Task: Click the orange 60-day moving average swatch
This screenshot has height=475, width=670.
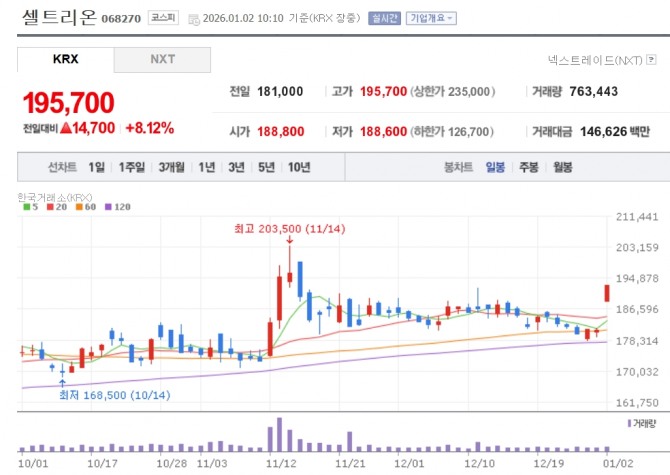Action: pos(79,207)
